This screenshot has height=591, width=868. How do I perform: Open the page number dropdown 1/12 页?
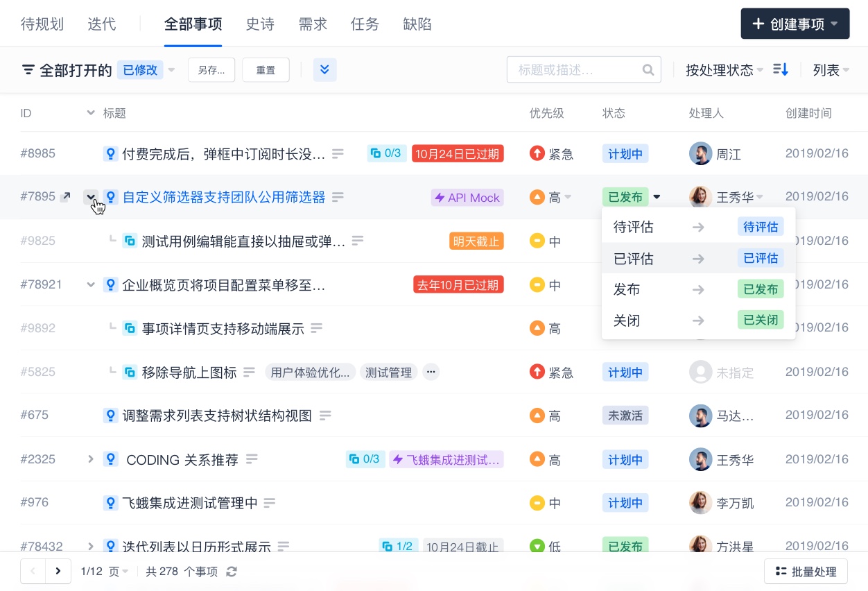105,572
